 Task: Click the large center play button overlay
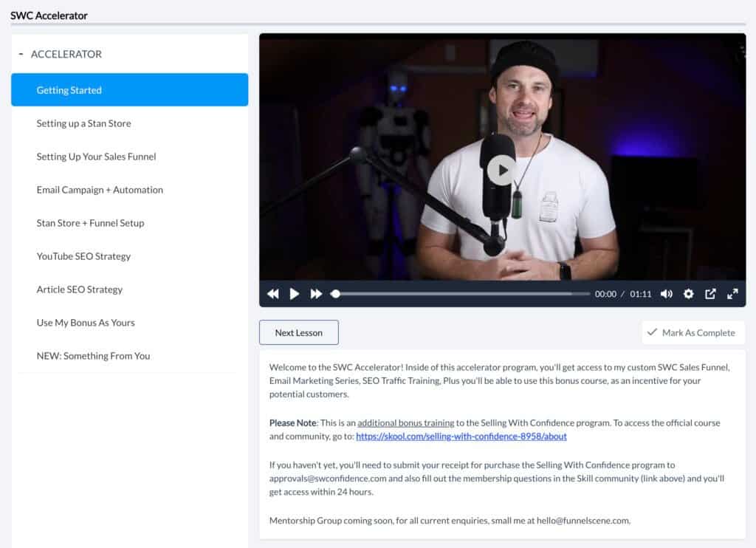tap(501, 170)
